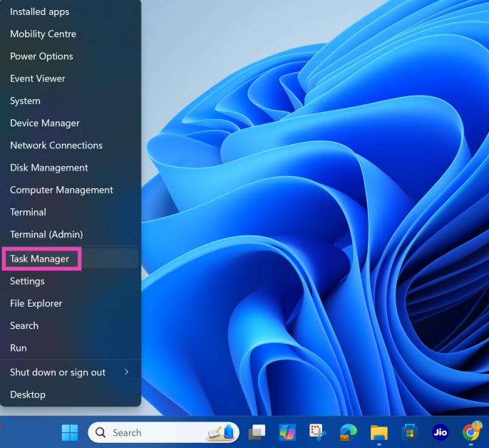Open Microsoft Store from the taskbar
Screen dimensions: 489x448
click(409, 432)
